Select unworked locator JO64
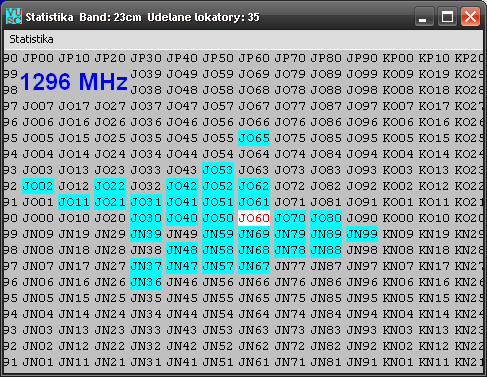 [254, 154]
